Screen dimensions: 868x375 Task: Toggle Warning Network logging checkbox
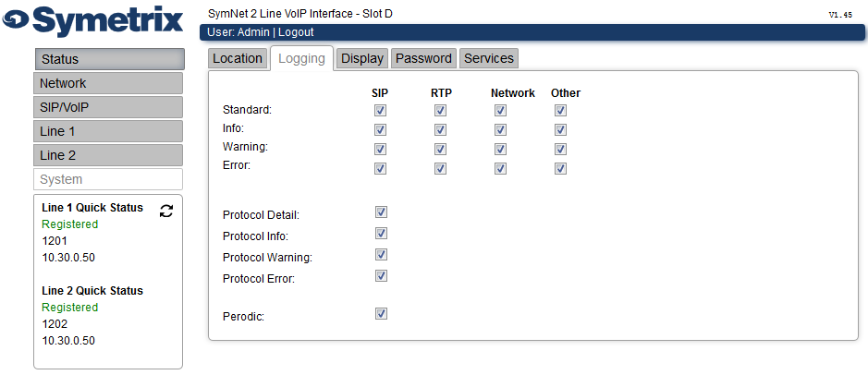500,150
